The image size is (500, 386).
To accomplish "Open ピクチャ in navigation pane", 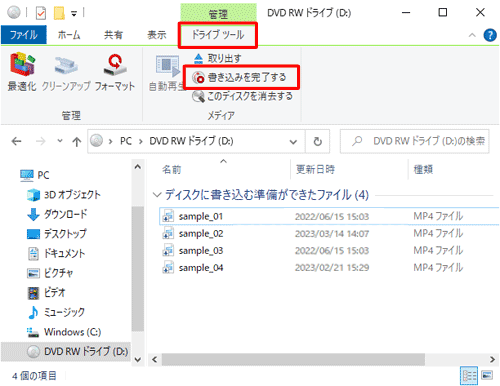I will (50, 273).
